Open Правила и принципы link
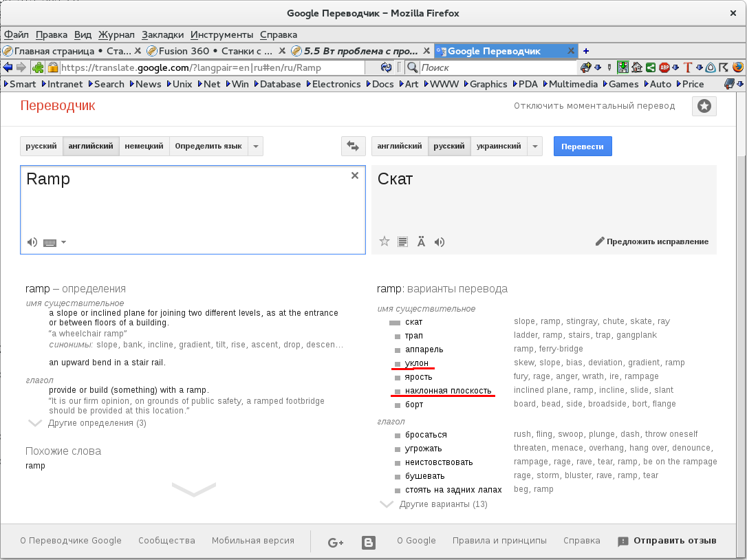The height and width of the screenshot is (560, 747). [x=499, y=541]
